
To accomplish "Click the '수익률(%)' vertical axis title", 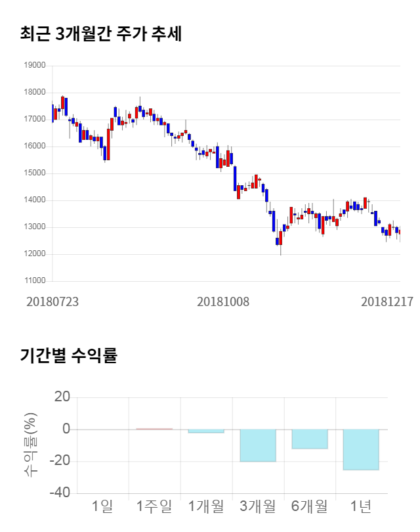I will 30,445.
